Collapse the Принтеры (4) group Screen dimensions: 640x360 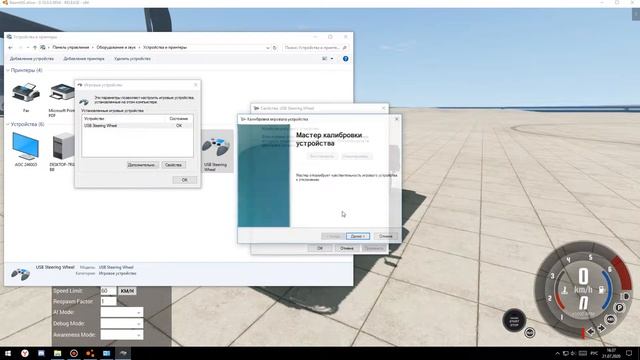(x=8, y=70)
